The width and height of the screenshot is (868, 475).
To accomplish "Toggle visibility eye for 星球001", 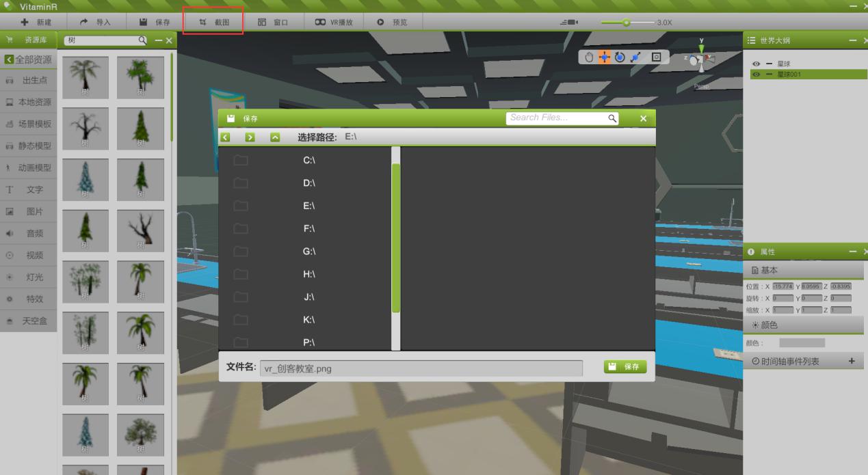I will [757, 74].
